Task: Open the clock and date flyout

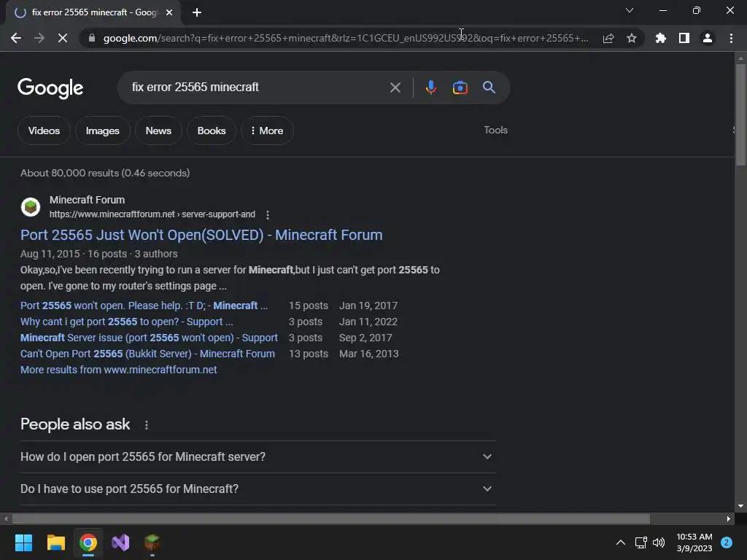Action: (x=694, y=542)
